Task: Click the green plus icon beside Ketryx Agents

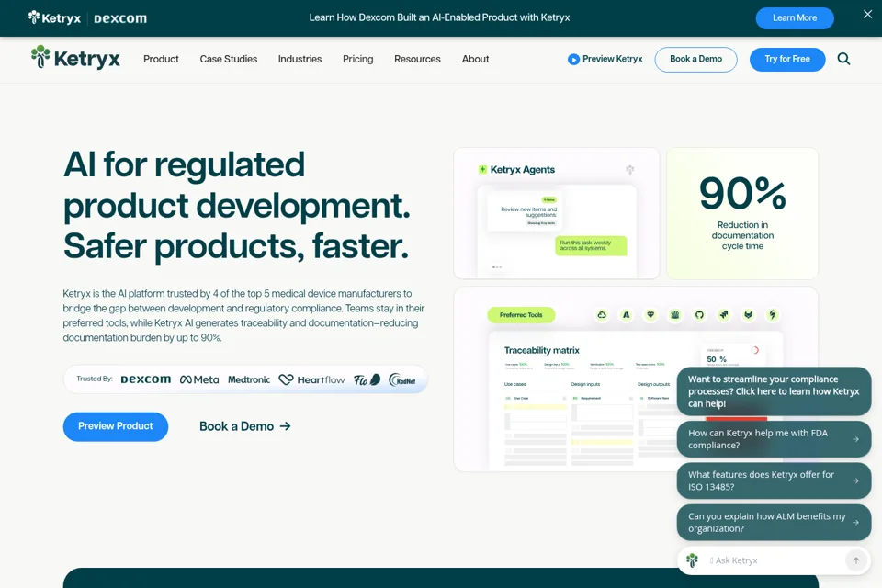Action: pyautogui.click(x=482, y=169)
